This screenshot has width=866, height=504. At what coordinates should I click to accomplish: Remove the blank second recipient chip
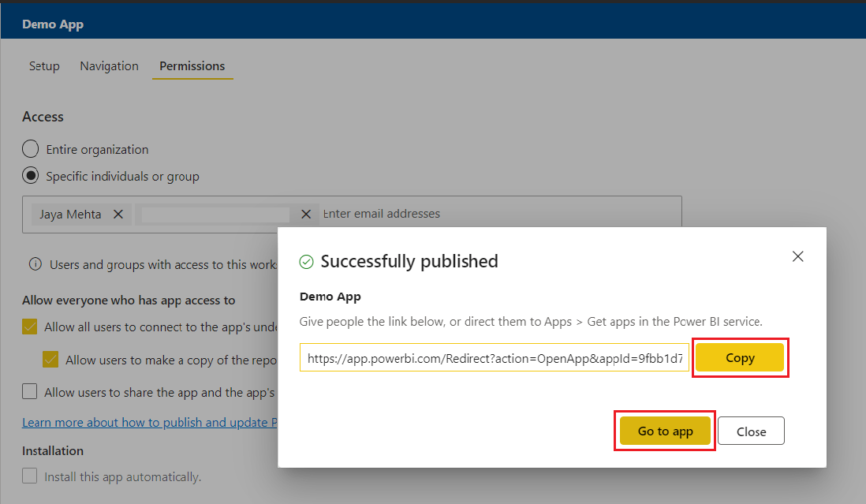click(x=306, y=214)
